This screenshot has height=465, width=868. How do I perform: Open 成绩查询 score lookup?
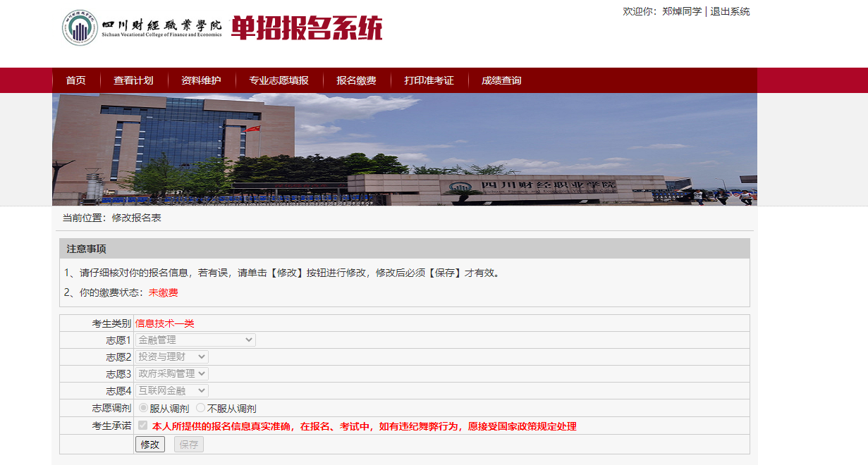[501, 80]
